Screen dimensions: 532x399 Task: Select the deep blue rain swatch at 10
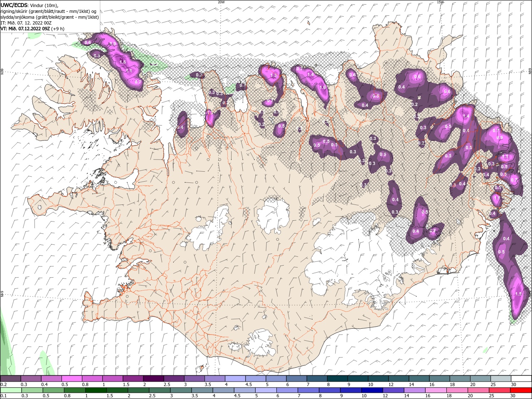pos(372,390)
